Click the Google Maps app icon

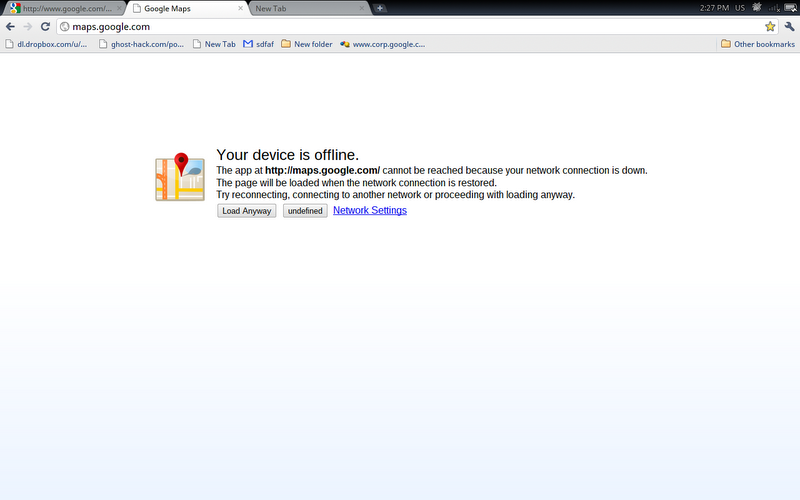click(180, 177)
